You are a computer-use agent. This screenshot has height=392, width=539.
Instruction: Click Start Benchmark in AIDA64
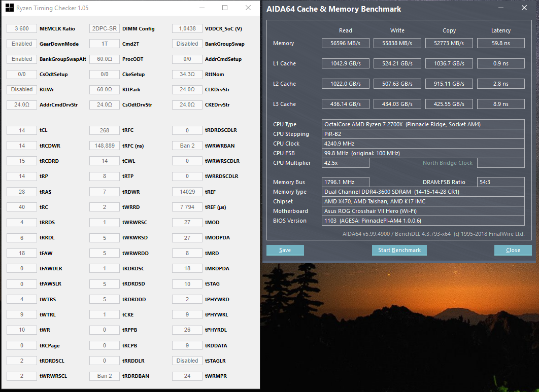click(399, 250)
